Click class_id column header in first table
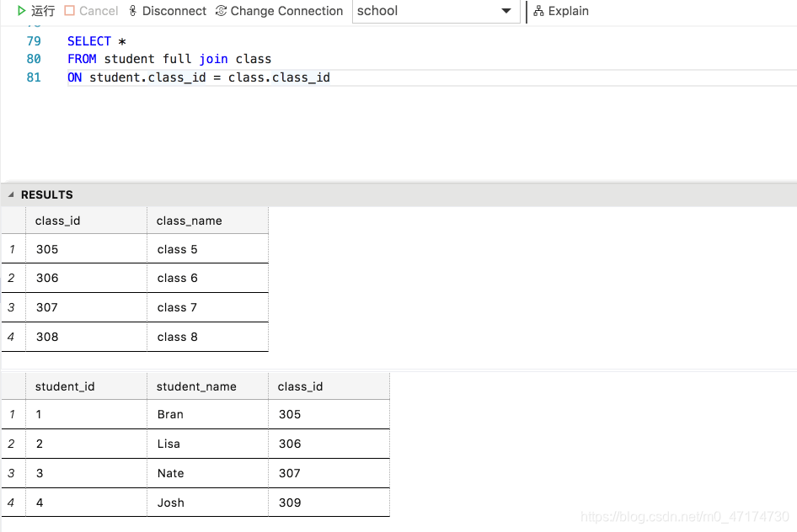797x532 pixels. (87, 221)
